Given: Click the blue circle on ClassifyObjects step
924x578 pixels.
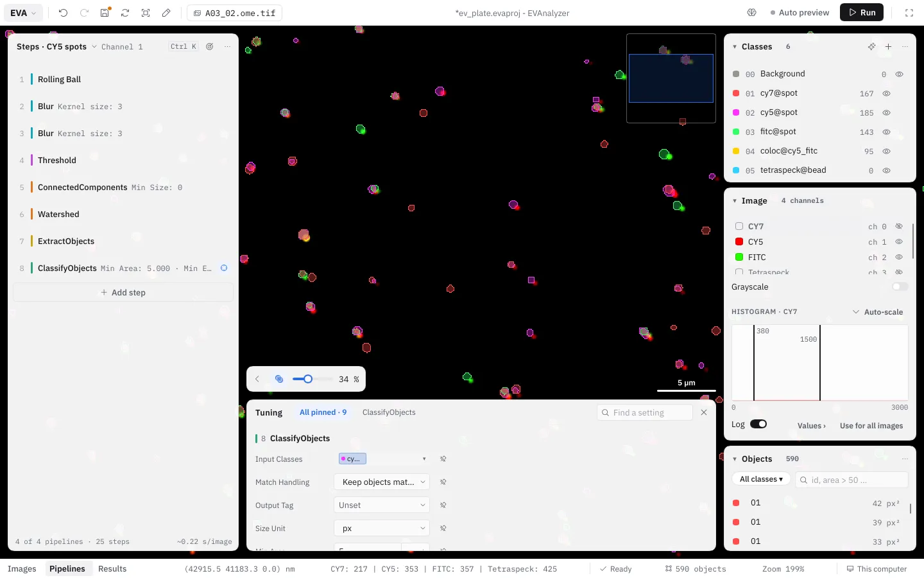Looking at the screenshot, I should point(224,268).
